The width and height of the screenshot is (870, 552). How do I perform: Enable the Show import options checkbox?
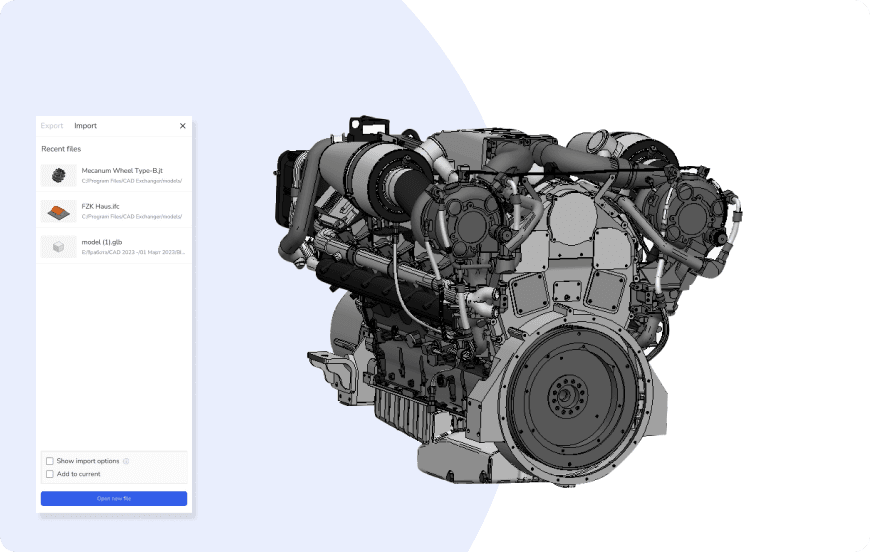click(50, 461)
